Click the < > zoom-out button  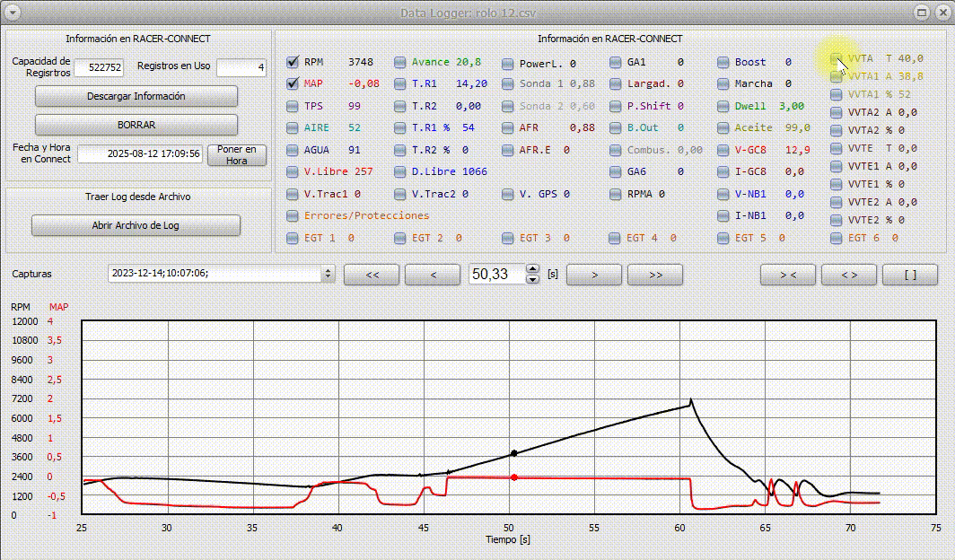point(849,275)
